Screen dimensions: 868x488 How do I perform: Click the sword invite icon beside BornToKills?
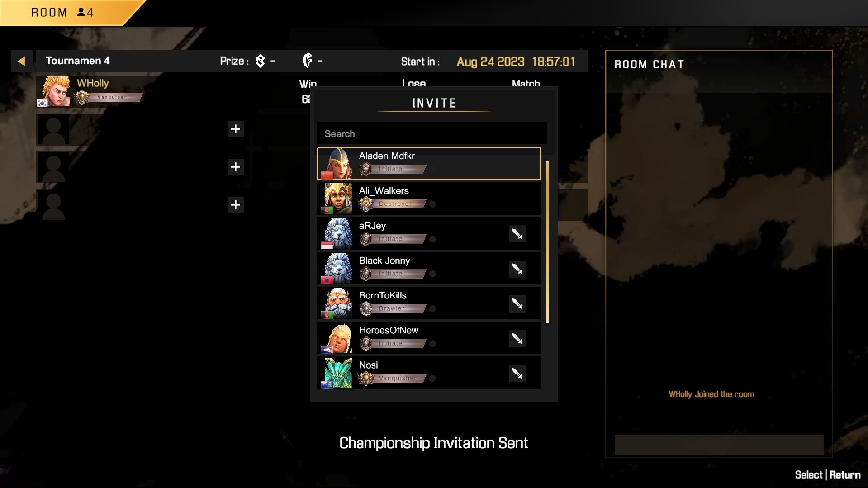pyautogui.click(x=517, y=303)
